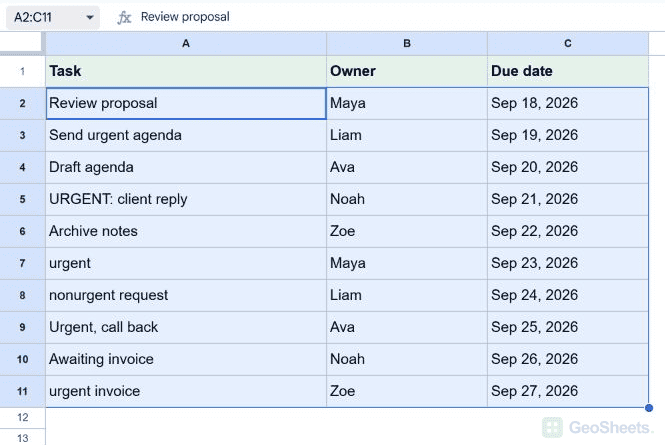Select the 'Review proposal' cell
This screenshot has height=445, width=665.
coord(186,104)
